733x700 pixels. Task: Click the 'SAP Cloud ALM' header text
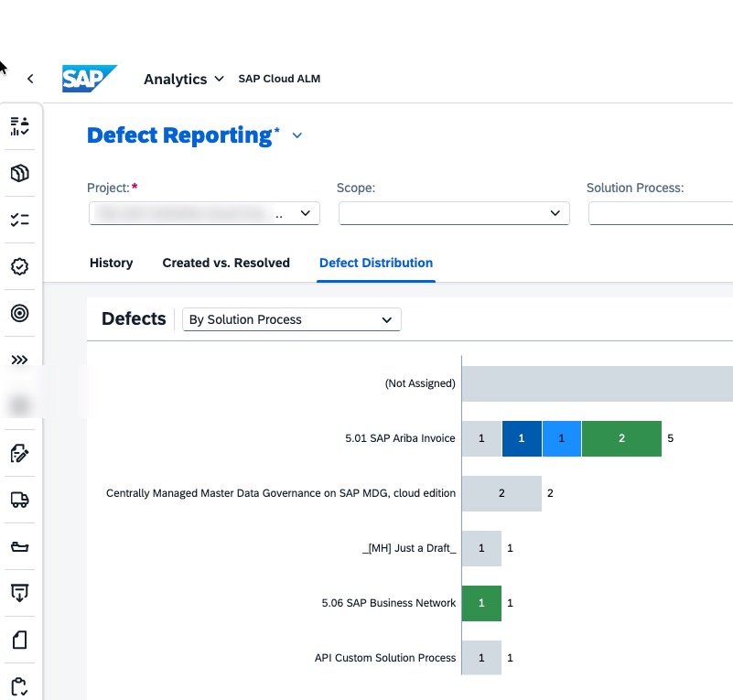pos(279,79)
